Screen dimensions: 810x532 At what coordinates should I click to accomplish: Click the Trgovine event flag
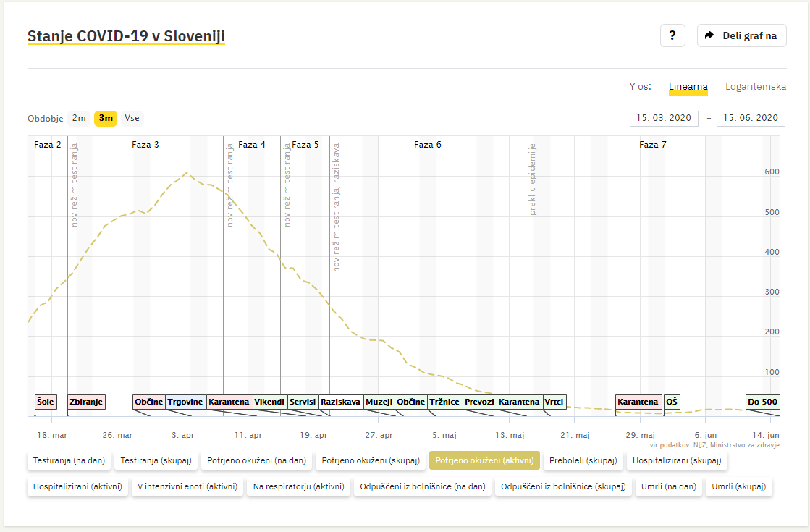pos(185,402)
